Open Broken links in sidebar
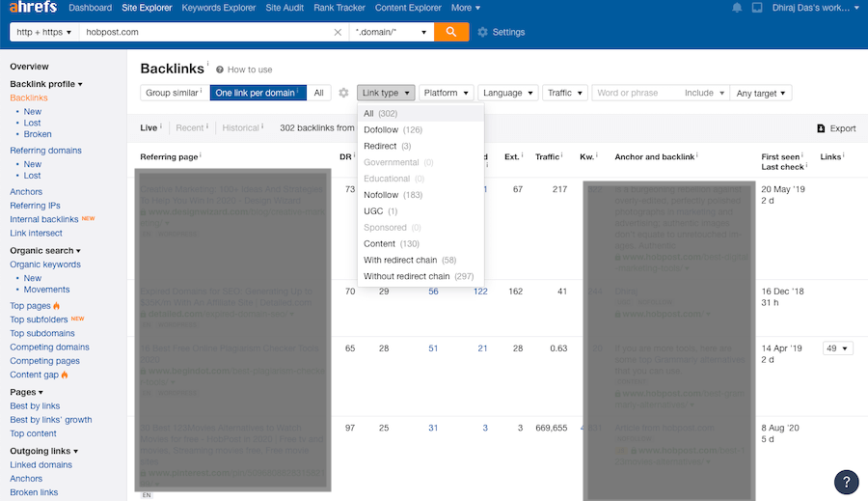Screen dimensions: 868x501 pos(34,492)
